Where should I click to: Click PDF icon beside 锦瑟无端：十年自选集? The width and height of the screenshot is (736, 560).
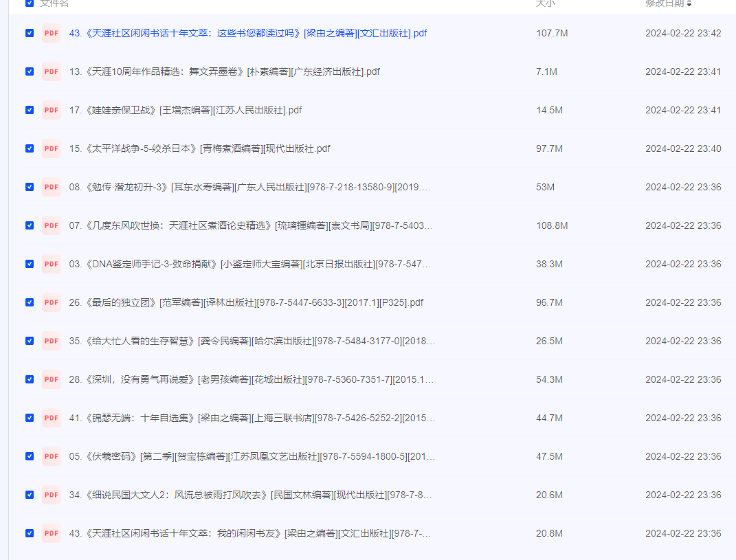pos(52,418)
